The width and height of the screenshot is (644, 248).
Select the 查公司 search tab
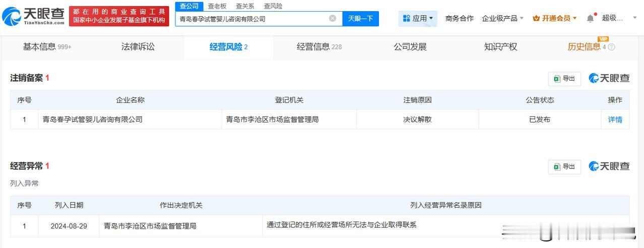point(189,6)
